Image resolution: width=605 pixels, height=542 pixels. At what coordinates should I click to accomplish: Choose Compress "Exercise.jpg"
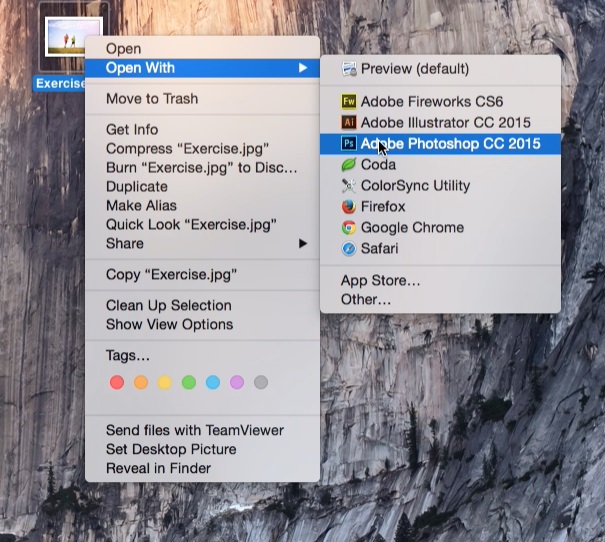(x=202, y=149)
